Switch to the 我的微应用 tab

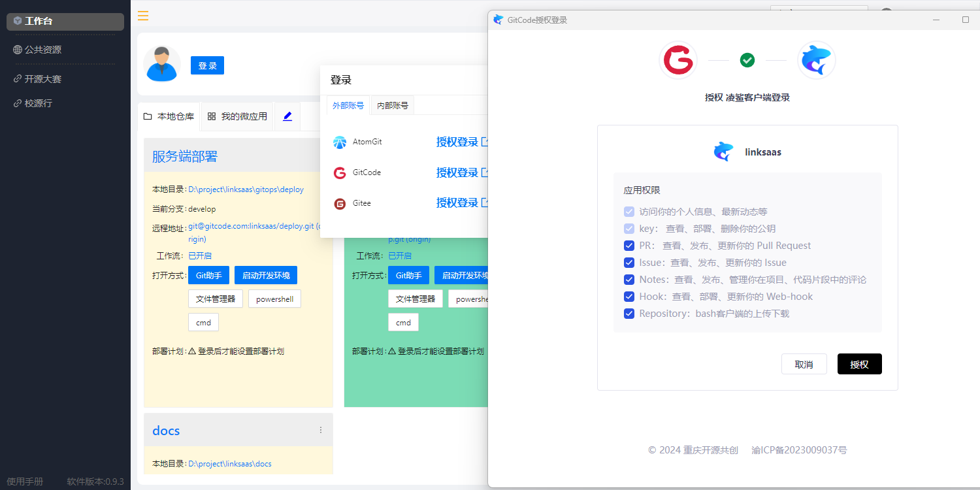click(237, 116)
